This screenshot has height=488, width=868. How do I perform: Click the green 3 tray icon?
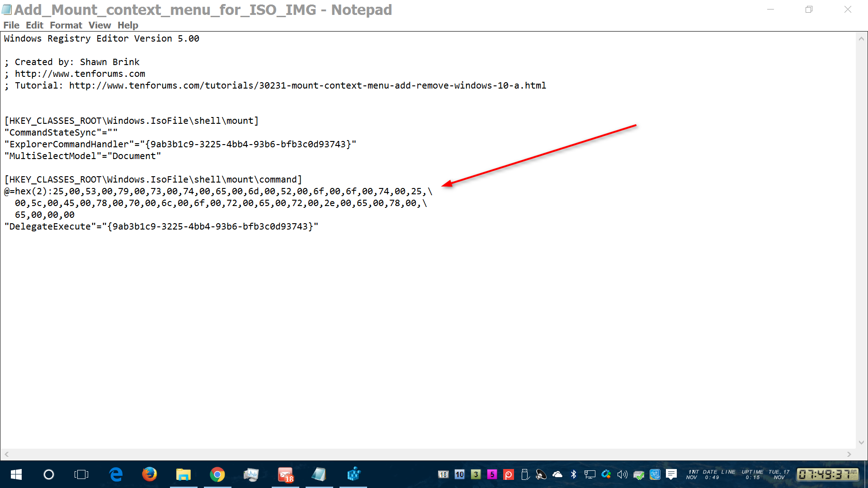[x=476, y=474]
